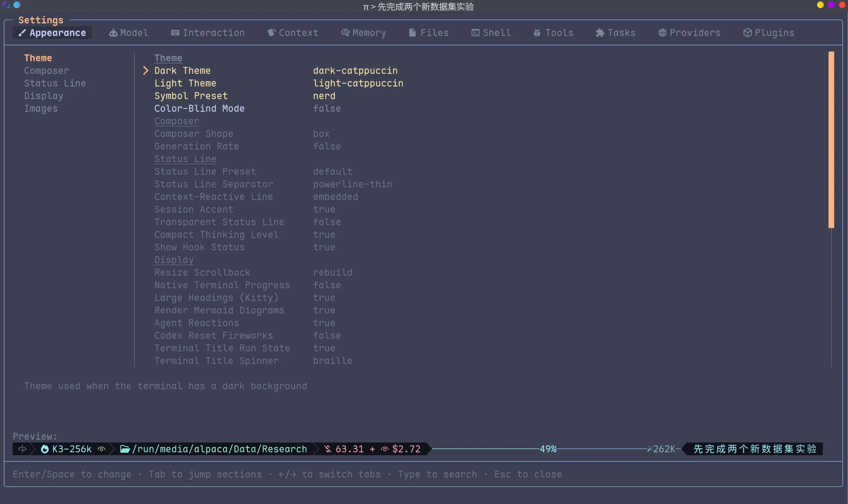Switch to the Plugins tab
The width and height of the screenshot is (848, 504).
(769, 33)
